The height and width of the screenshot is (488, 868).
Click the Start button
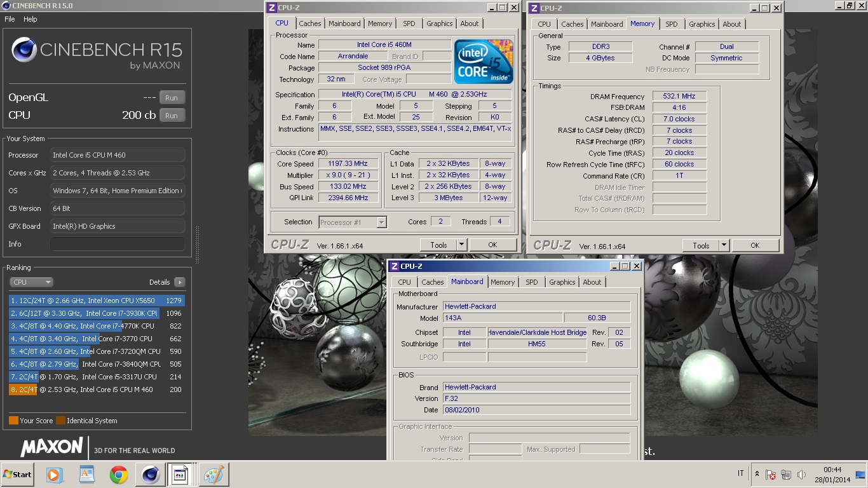[18, 475]
